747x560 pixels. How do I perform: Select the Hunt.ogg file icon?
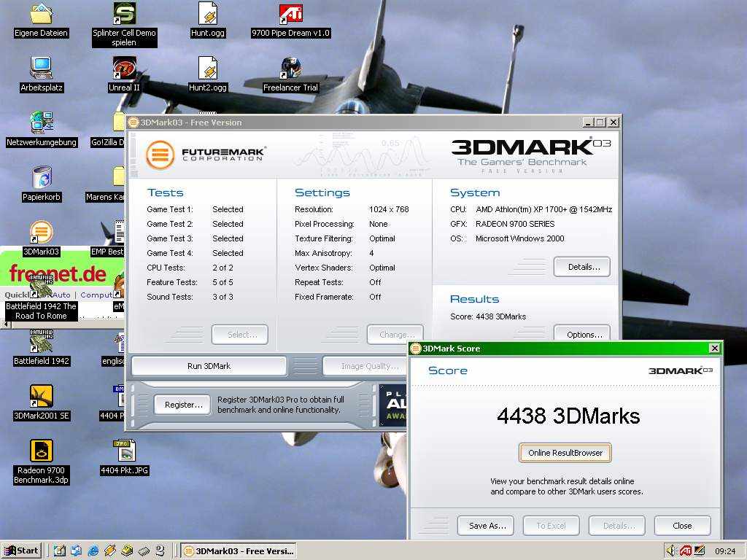point(208,20)
